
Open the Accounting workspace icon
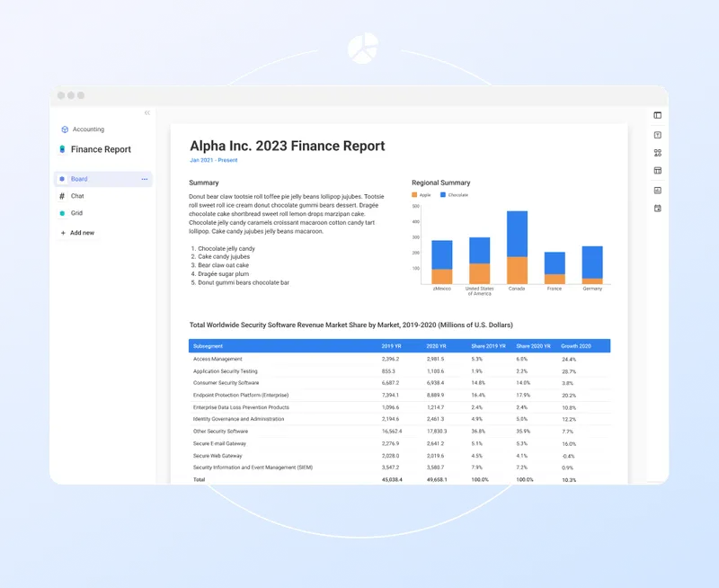click(x=65, y=129)
